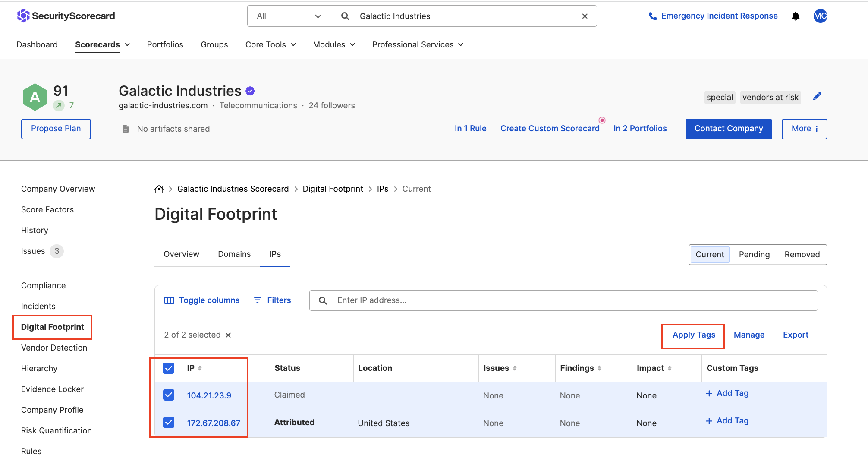Open Vendor Detection in sidebar
Image resolution: width=868 pixels, height=474 pixels.
[54, 348]
